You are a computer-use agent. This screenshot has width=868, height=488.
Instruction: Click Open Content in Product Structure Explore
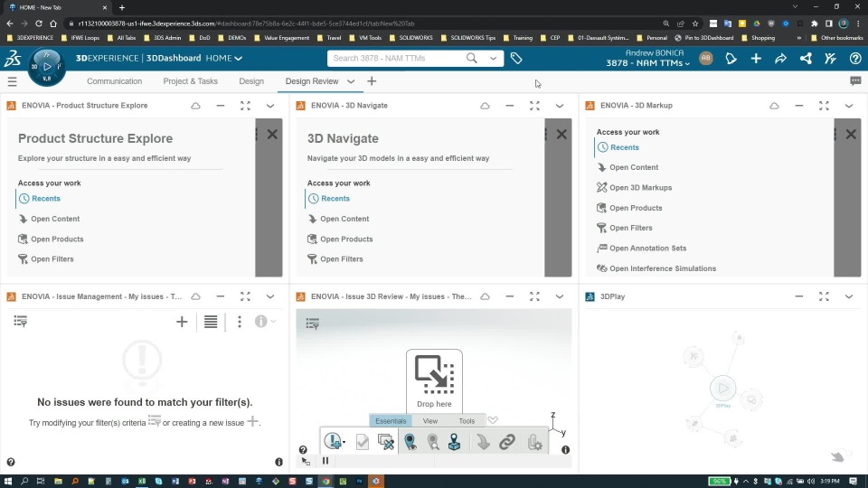[x=49, y=219]
